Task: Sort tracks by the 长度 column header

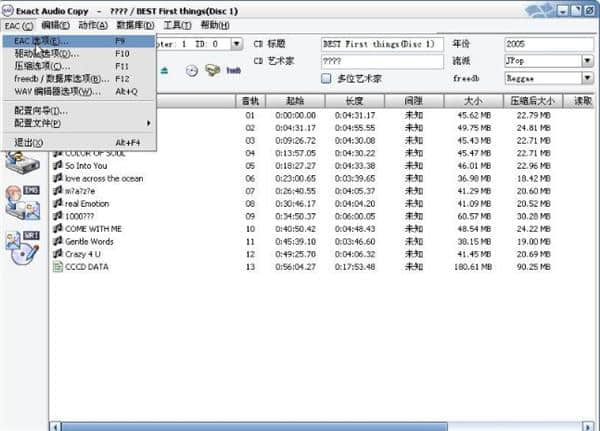Action: (x=354, y=101)
